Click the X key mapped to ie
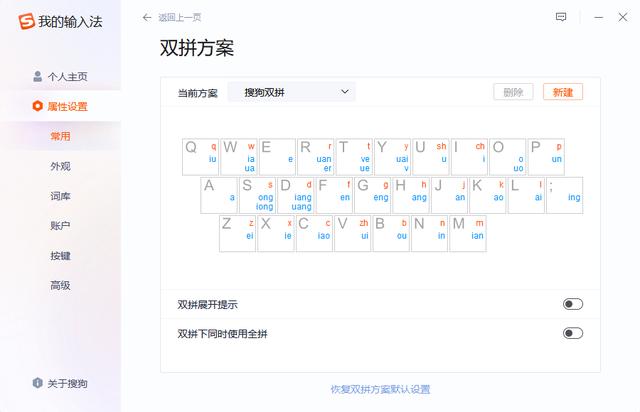The width and height of the screenshot is (640, 412). coord(276,234)
